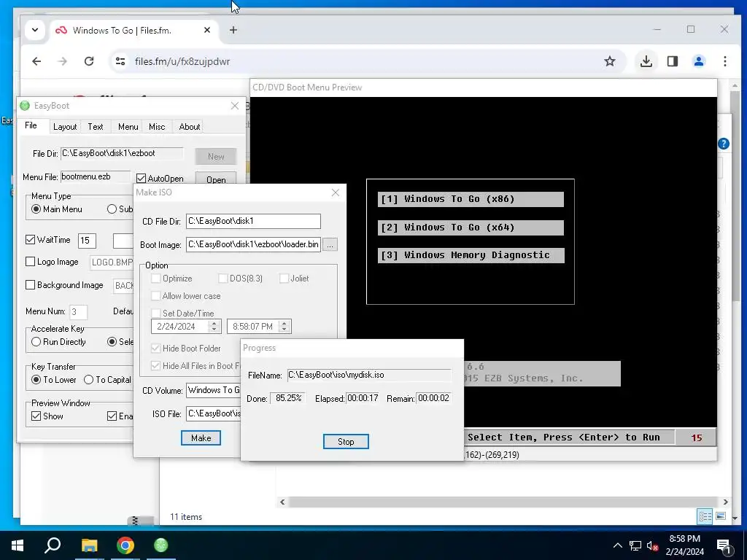Switch Explorer to large icons view
Viewport: 747px width, 560px height.
point(721,516)
